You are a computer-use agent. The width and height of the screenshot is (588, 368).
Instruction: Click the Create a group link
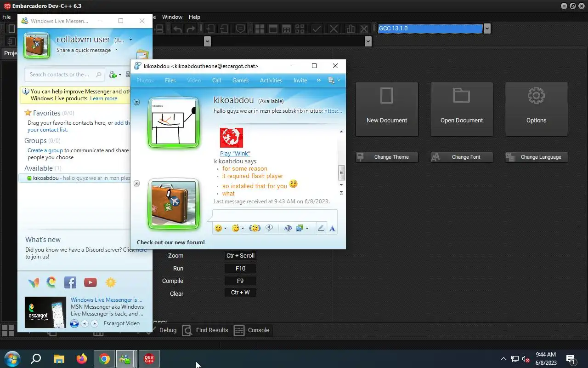(45, 150)
